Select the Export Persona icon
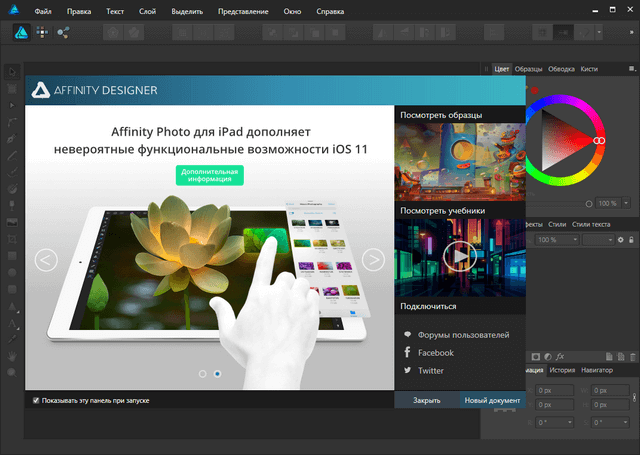The width and height of the screenshot is (640, 455). (63, 32)
